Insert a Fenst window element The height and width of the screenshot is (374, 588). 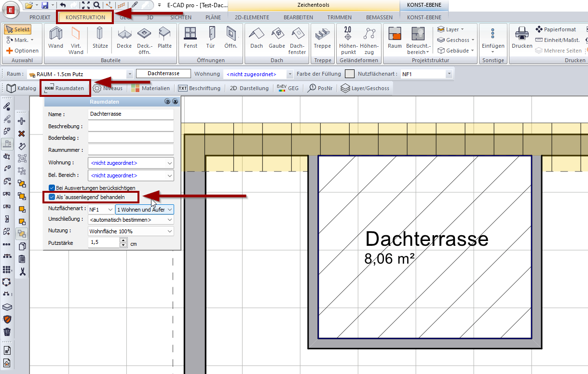pos(191,38)
